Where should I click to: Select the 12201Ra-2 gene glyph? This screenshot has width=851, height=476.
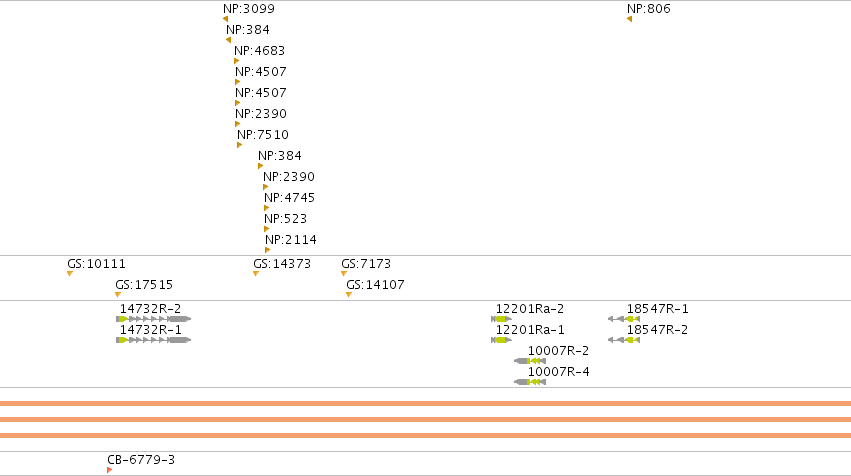tap(501, 319)
